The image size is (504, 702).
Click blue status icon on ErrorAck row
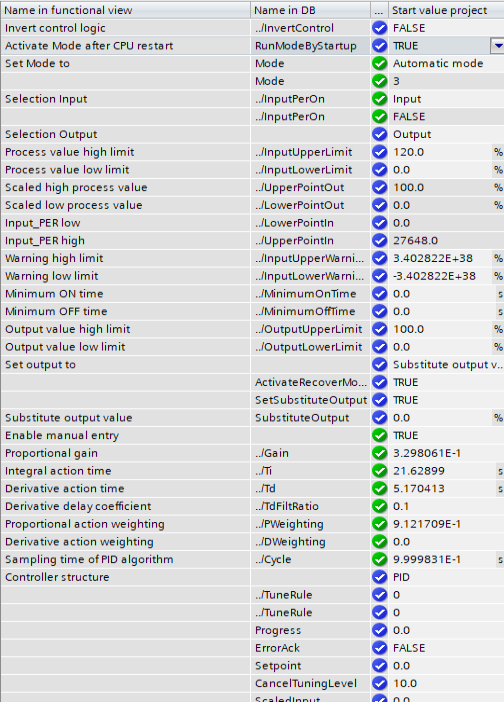379,648
